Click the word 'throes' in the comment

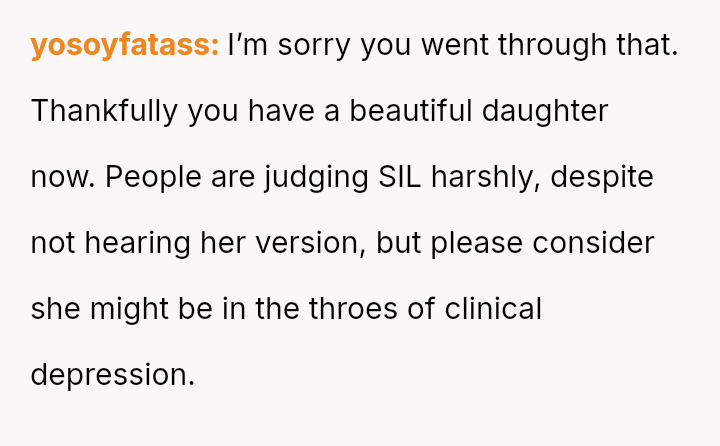click(349, 309)
